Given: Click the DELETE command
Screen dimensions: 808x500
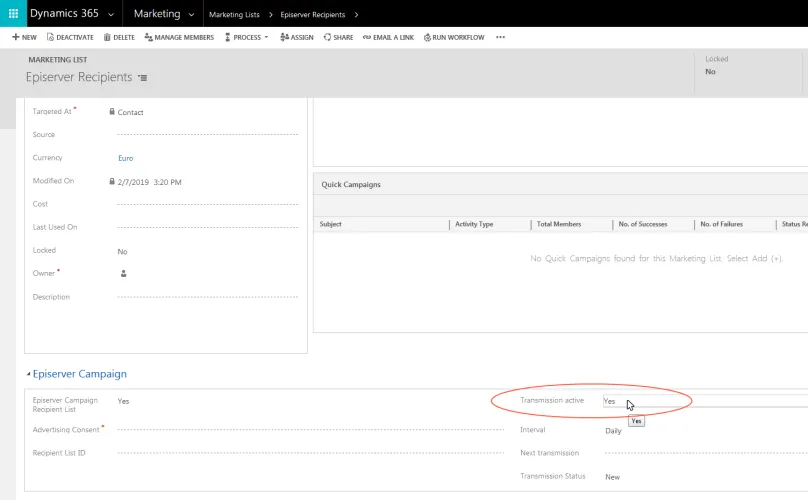Looking at the screenshot, I should [x=119, y=37].
